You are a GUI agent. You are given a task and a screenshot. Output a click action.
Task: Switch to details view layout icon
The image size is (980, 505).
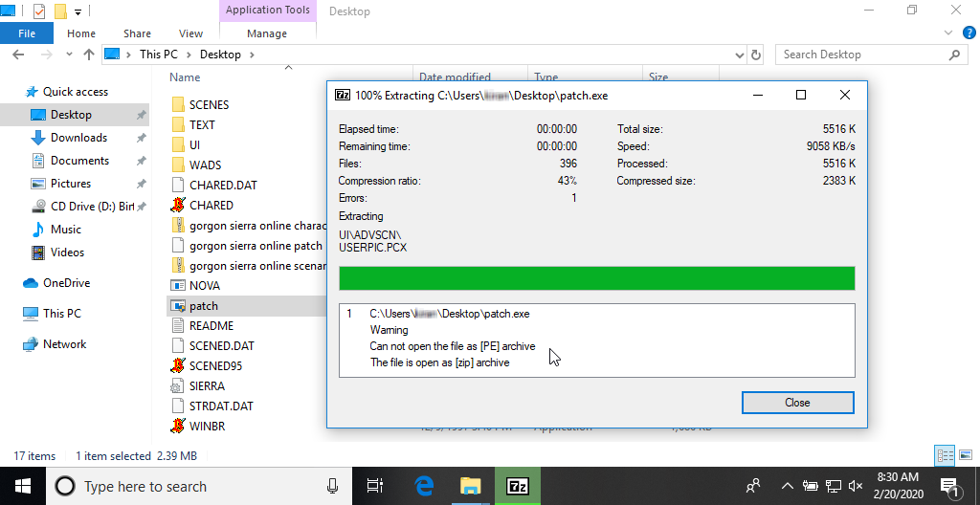[945, 455]
